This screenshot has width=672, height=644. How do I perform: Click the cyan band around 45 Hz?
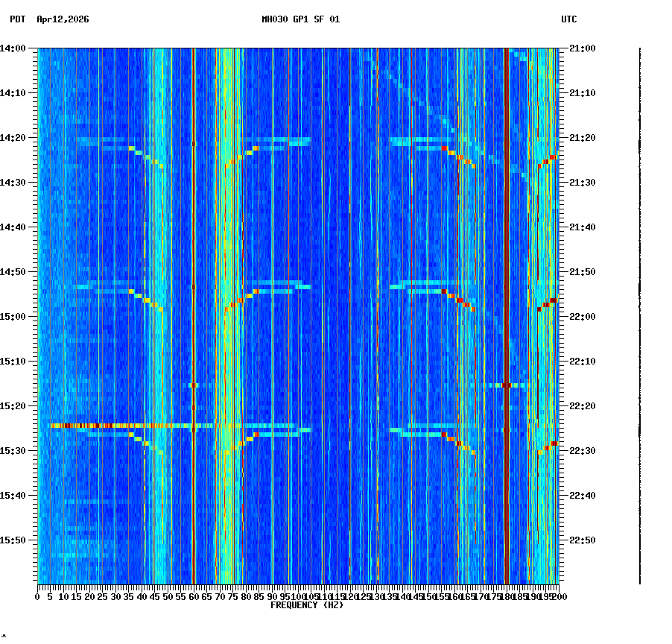[x=156, y=298]
